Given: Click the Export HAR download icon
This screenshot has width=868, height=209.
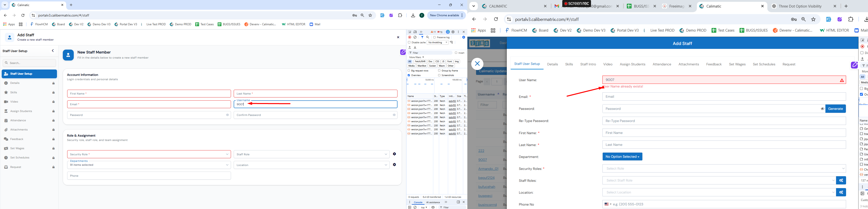Looking at the screenshot, I should pyautogui.click(x=415, y=47).
